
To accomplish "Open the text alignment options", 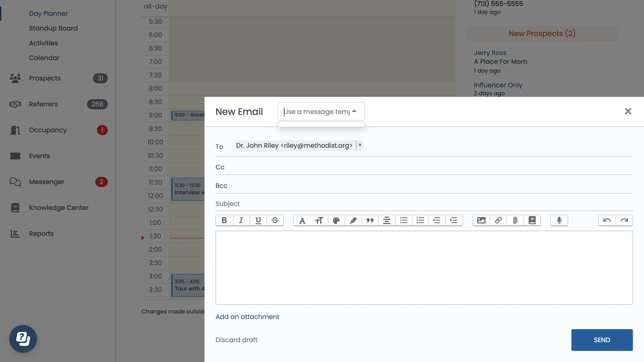I will coord(387,220).
